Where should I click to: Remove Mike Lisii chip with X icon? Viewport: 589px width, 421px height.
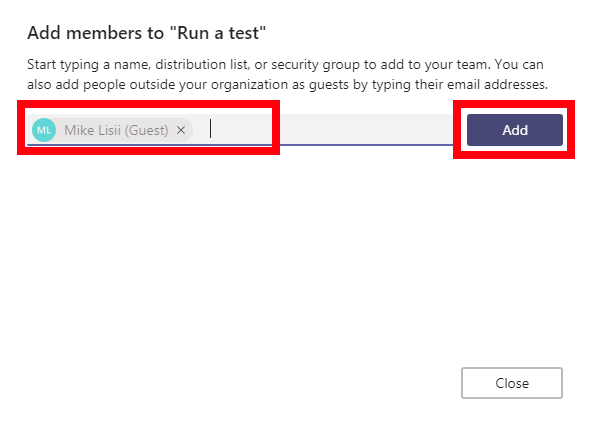click(x=181, y=130)
